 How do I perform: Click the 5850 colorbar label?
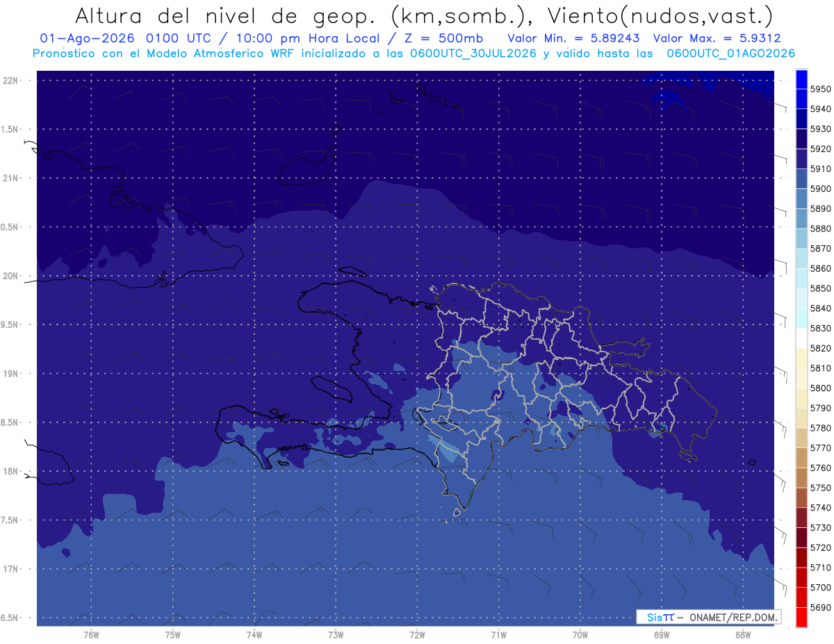click(x=821, y=288)
